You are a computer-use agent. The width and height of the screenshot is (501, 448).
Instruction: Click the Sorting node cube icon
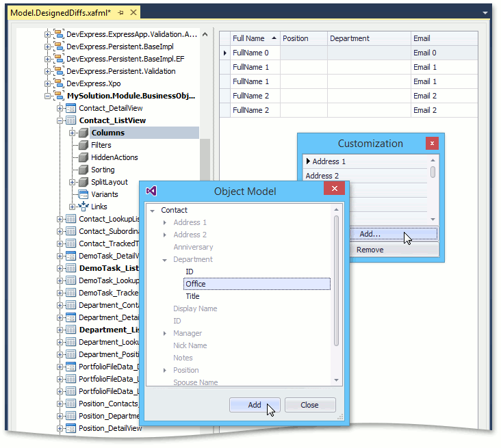[83, 170]
